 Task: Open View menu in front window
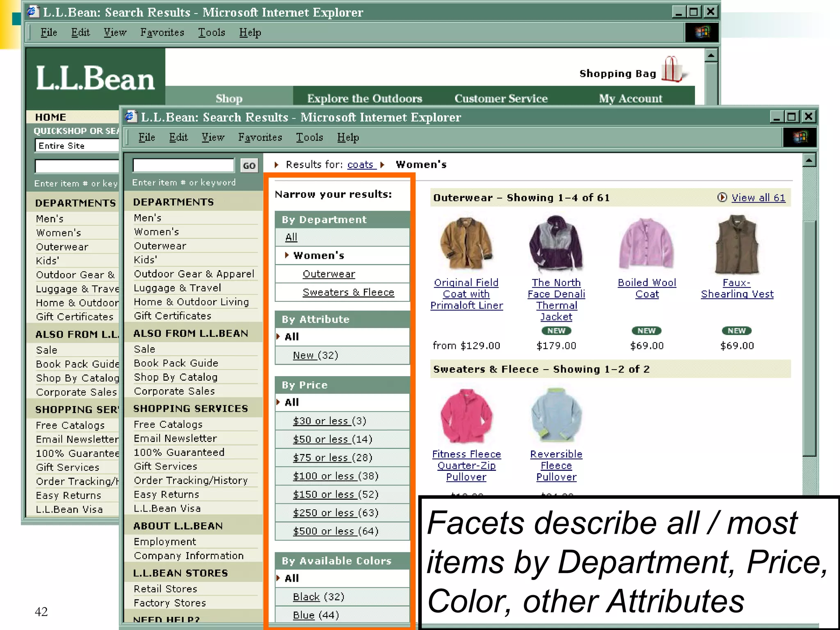pyautogui.click(x=213, y=137)
